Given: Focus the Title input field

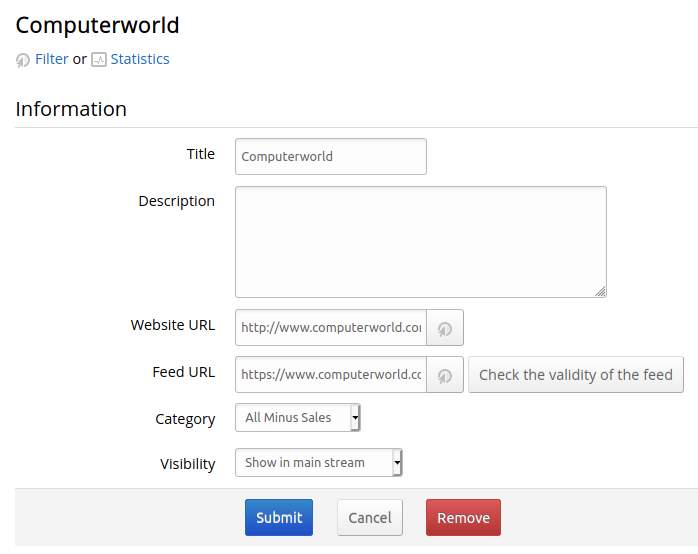Looking at the screenshot, I should (331, 157).
